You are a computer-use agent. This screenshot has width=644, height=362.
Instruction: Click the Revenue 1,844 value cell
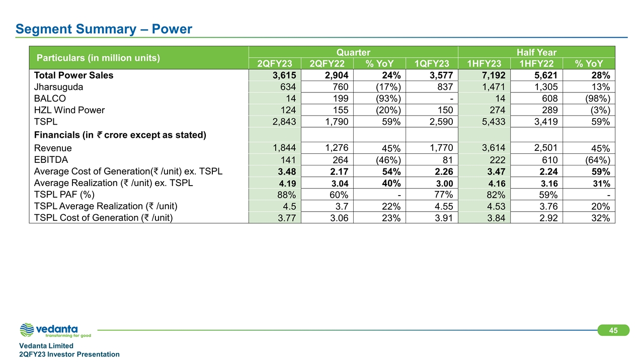(x=275, y=148)
